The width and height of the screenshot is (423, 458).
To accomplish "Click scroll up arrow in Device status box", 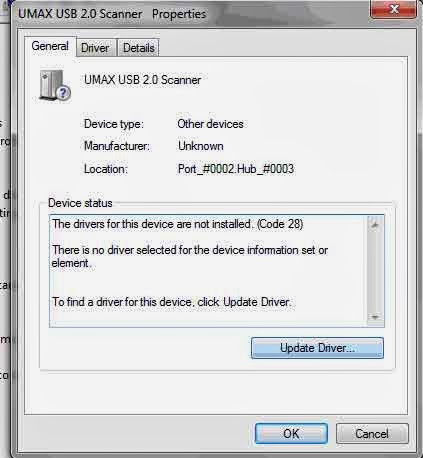I will [375, 225].
